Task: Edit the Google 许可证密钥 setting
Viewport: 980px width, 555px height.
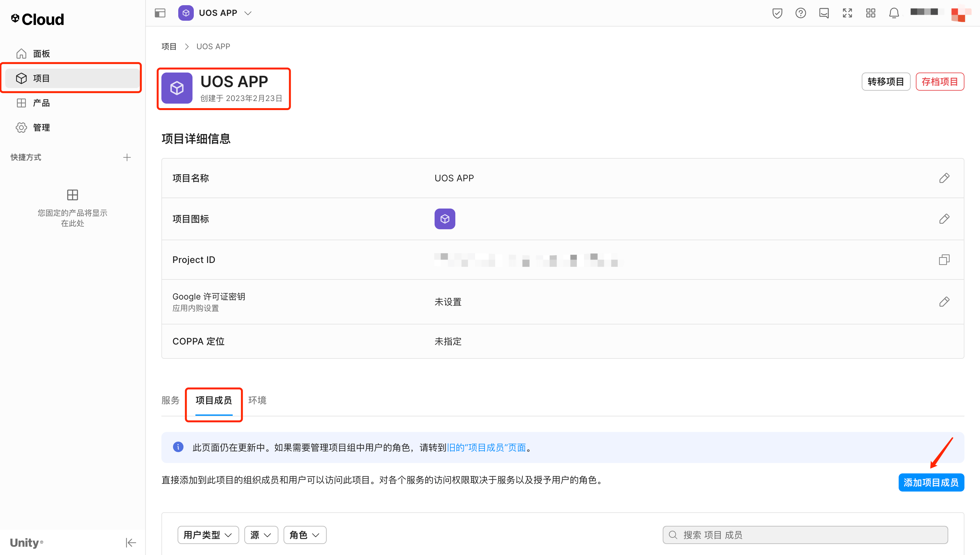Action: click(x=944, y=301)
